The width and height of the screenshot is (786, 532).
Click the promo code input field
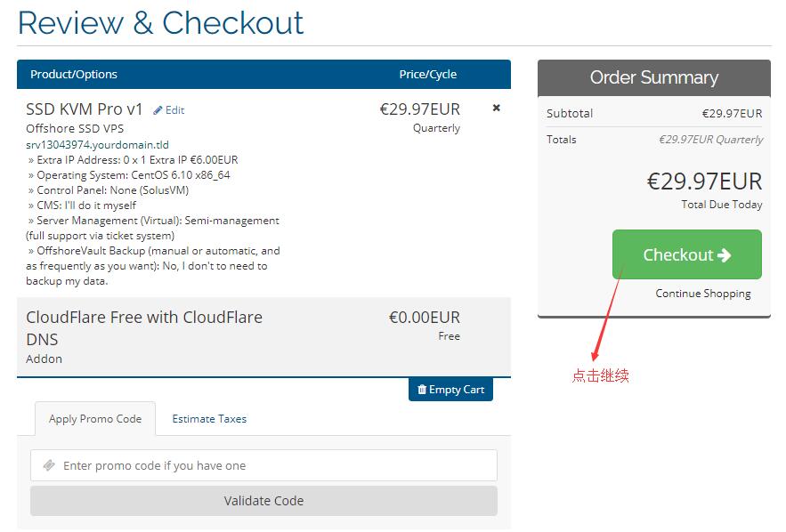tap(263, 465)
